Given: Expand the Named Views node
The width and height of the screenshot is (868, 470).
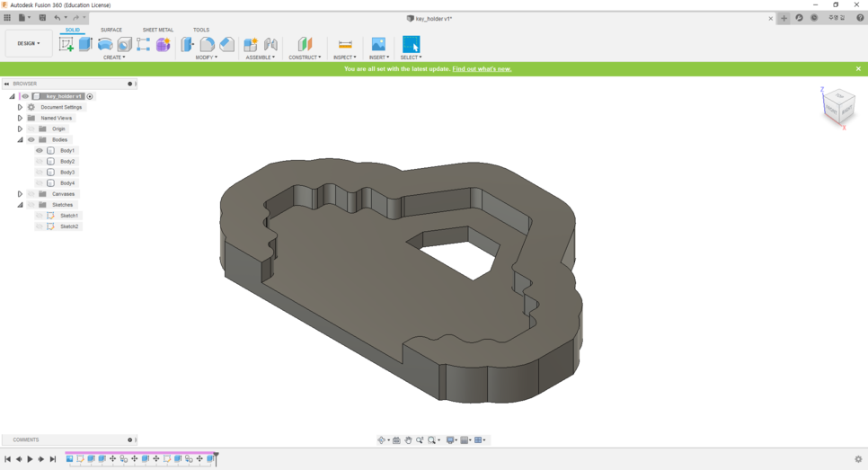Looking at the screenshot, I should pos(20,118).
